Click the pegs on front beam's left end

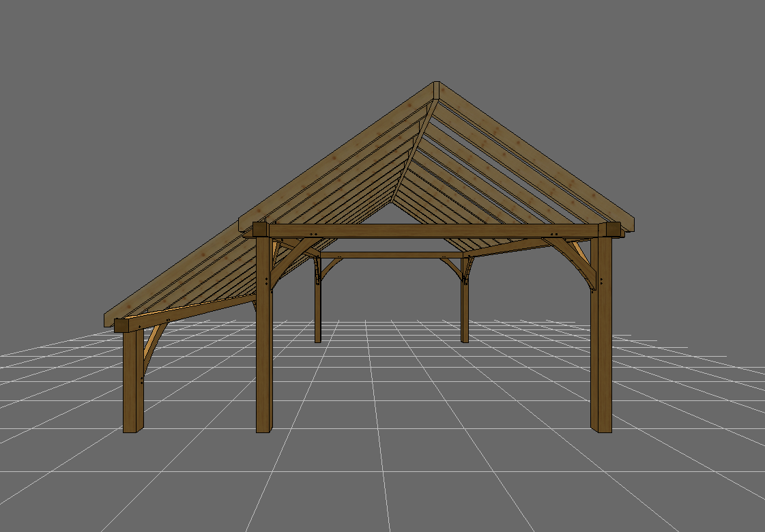(x=313, y=234)
